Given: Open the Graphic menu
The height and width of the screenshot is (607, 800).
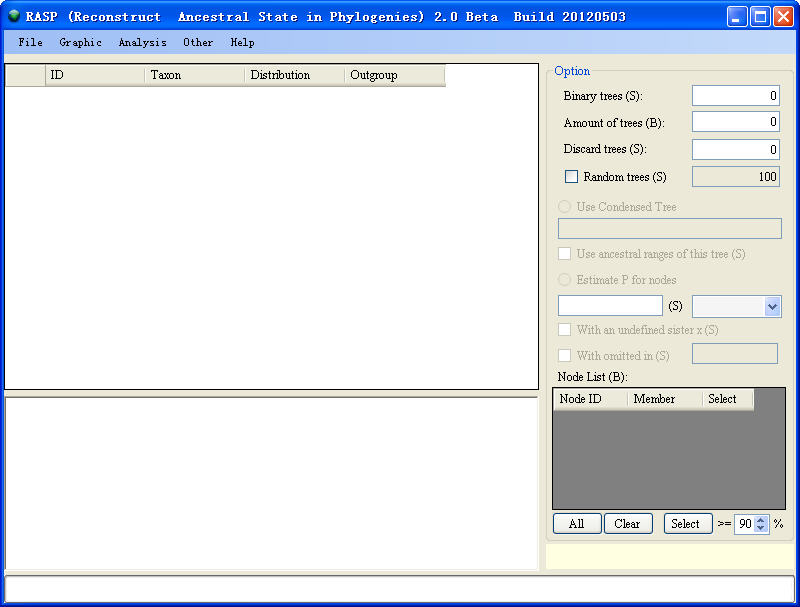Looking at the screenshot, I should (80, 42).
